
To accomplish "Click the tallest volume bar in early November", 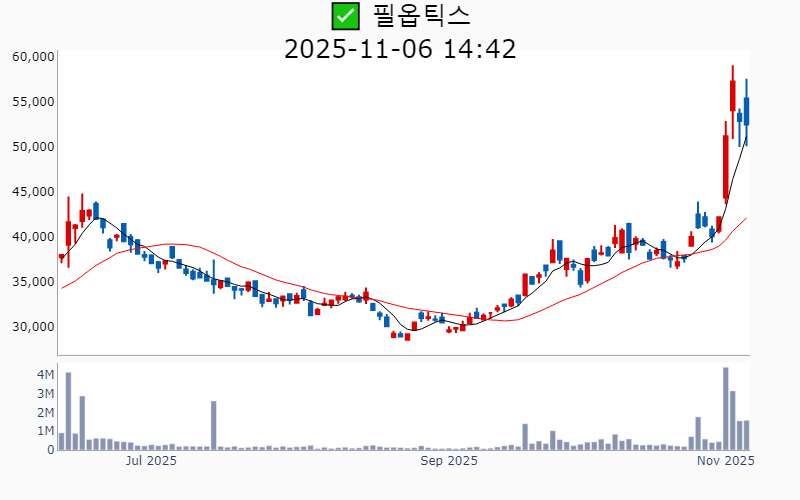I will point(726,410).
